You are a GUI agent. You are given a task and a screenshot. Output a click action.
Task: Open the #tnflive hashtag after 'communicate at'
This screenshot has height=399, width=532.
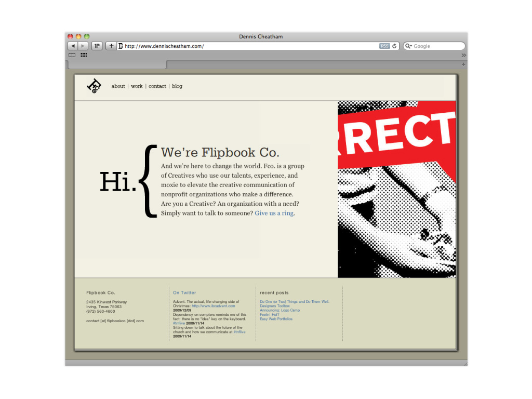(240, 332)
